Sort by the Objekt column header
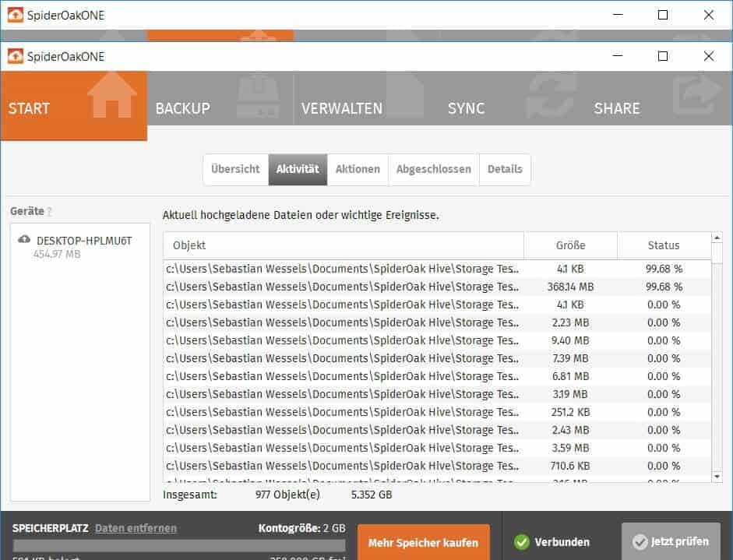Viewport: 733px width, 560px height. pos(344,245)
